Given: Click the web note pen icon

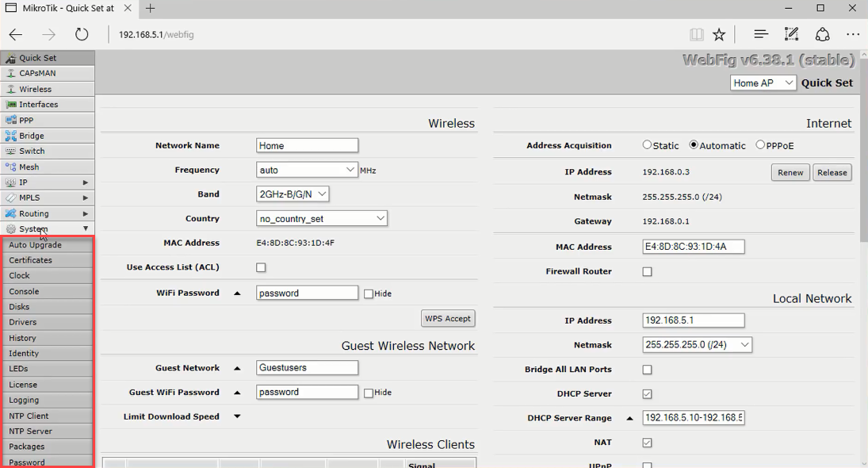Looking at the screenshot, I should point(791,34).
